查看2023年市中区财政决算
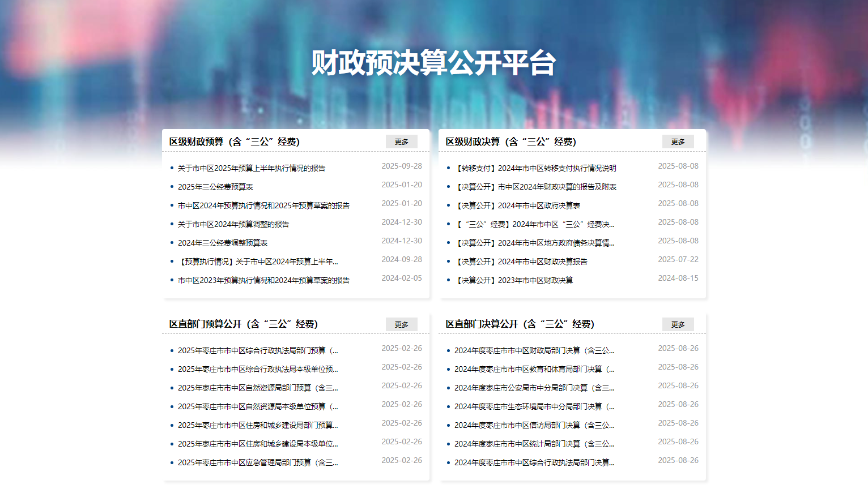This screenshot has width=868, height=493. coord(514,280)
